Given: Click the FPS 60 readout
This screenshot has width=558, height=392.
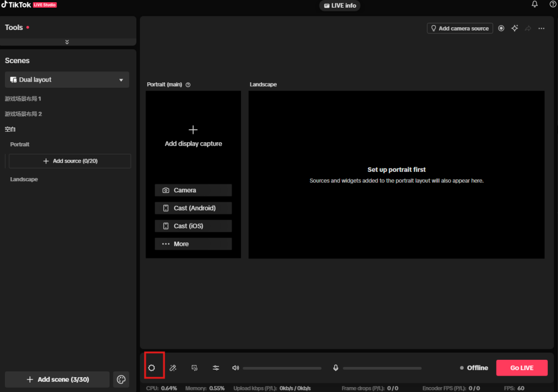Looking at the screenshot, I should click(514, 388).
